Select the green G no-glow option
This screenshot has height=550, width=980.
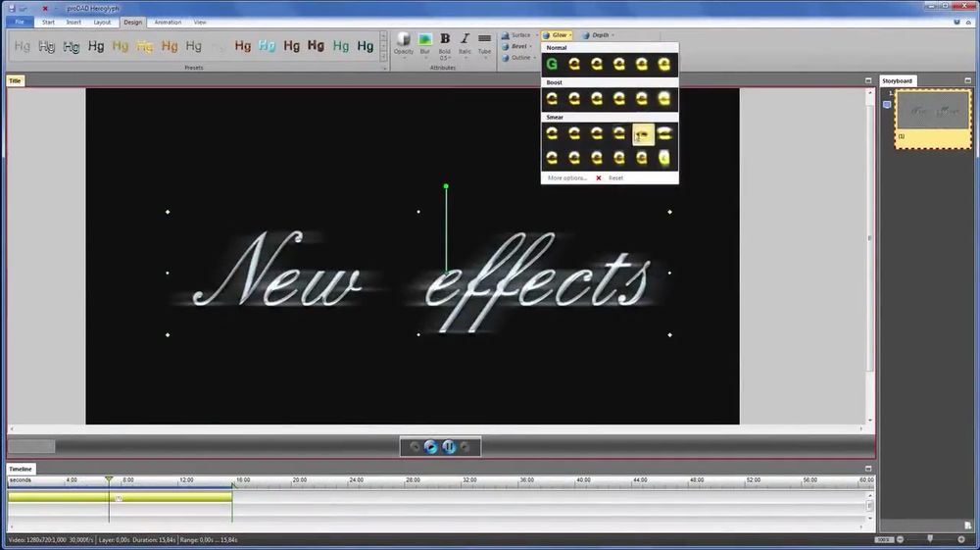552,64
